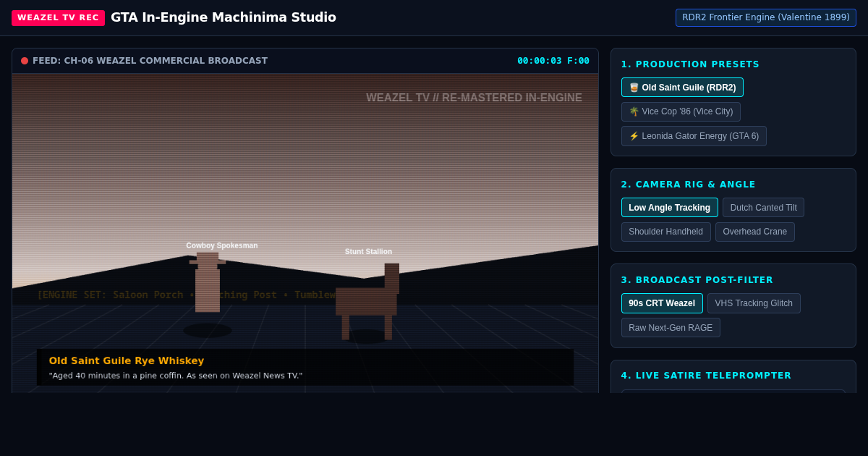Set camera to Shoulder Handheld

click(x=665, y=232)
